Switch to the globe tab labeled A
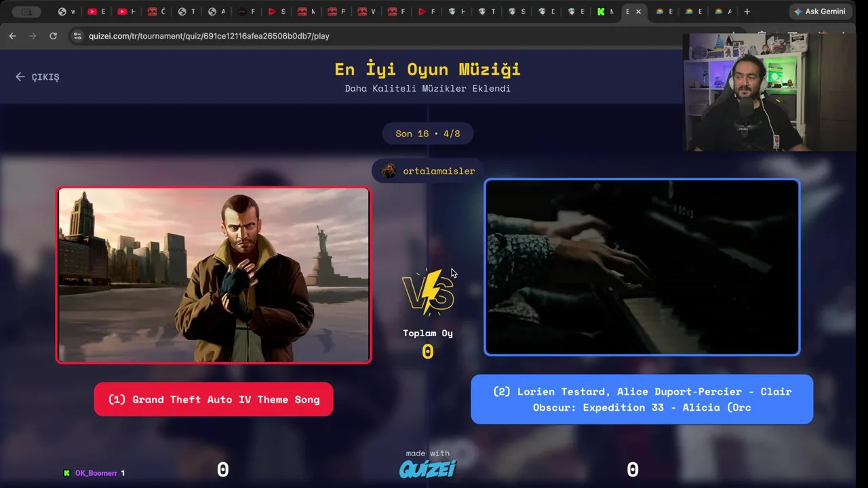The image size is (868, 488). [216, 12]
